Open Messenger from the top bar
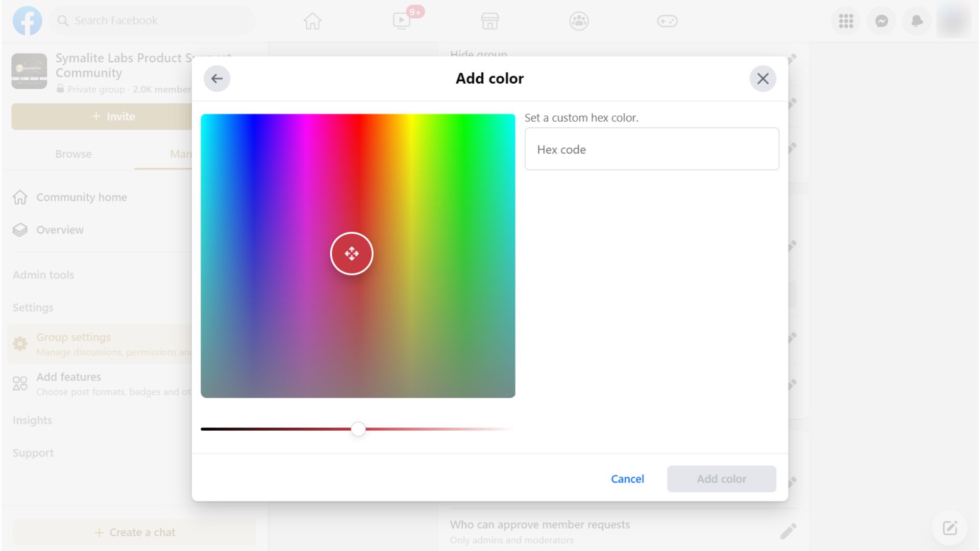Screen dimensions: 980x551 click(881, 21)
